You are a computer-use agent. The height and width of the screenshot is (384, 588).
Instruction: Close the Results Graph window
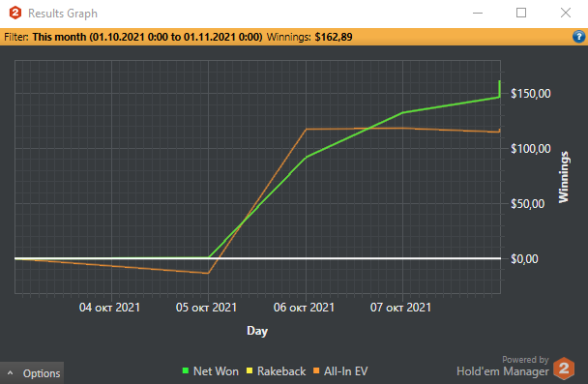tap(566, 14)
